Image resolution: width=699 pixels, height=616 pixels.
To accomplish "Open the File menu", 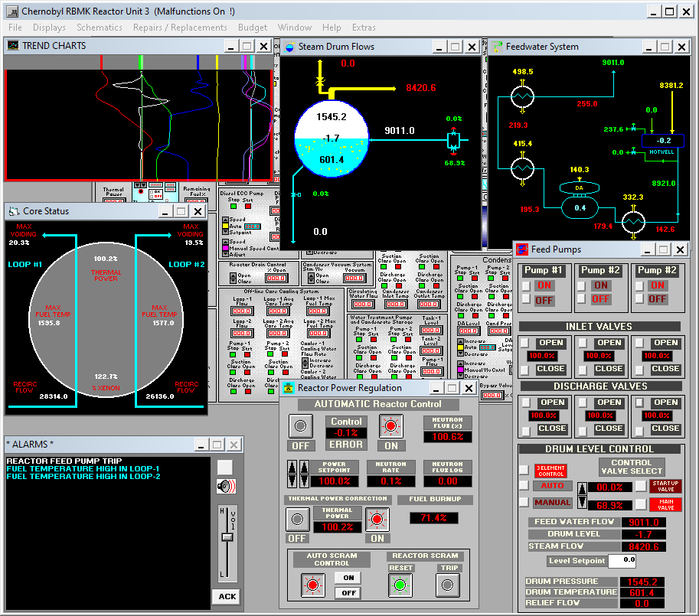I will click(15, 28).
